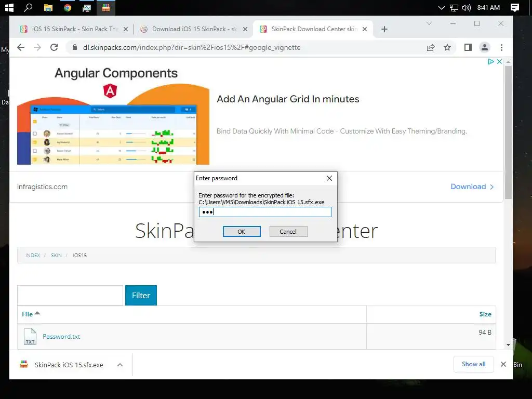
Task: Open the Windows Start menu
Action: pos(9,7)
